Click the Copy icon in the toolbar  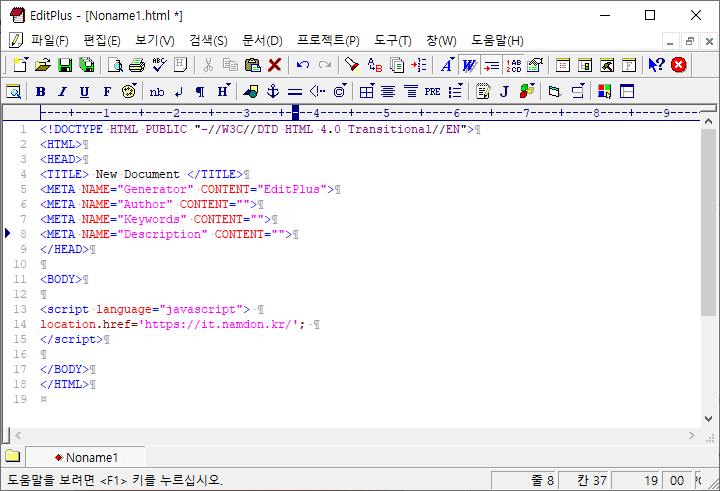point(230,65)
